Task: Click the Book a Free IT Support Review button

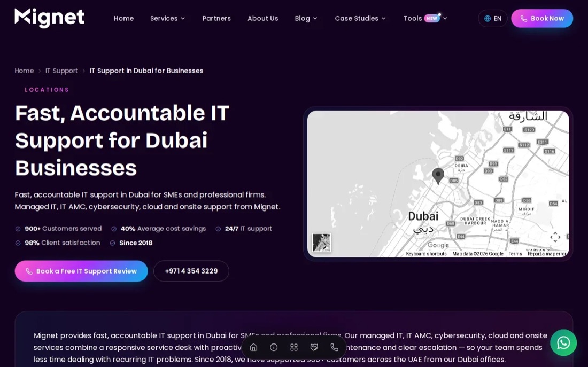Action: (x=81, y=271)
